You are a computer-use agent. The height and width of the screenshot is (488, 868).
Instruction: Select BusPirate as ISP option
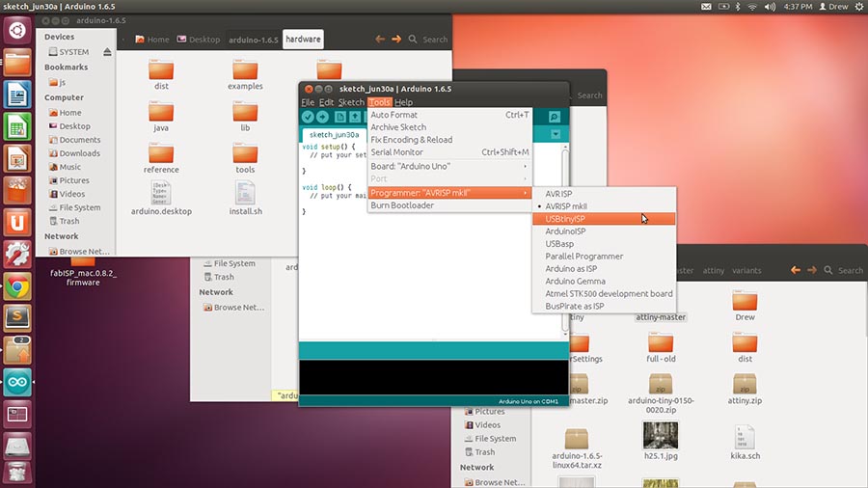pos(604,306)
